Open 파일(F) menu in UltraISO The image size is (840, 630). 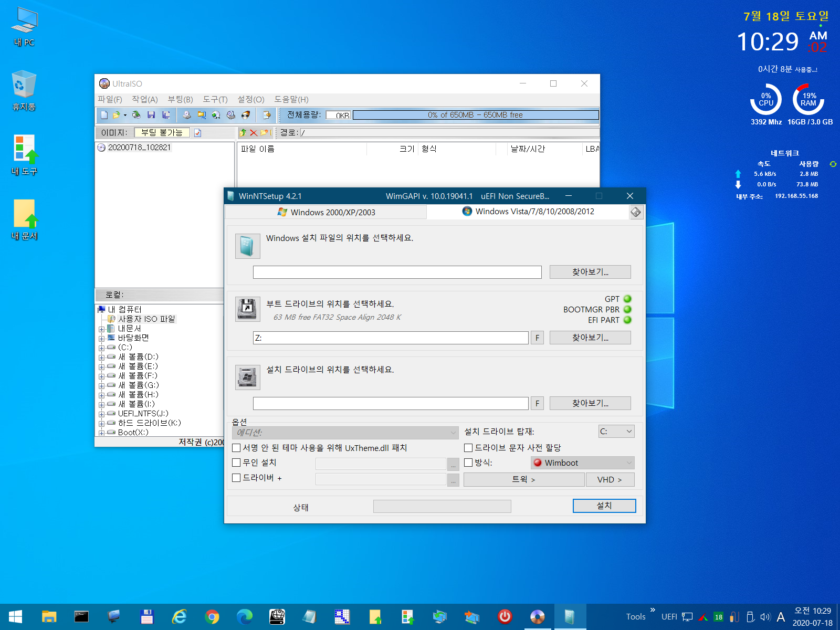pyautogui.click(x=110, y=99)
